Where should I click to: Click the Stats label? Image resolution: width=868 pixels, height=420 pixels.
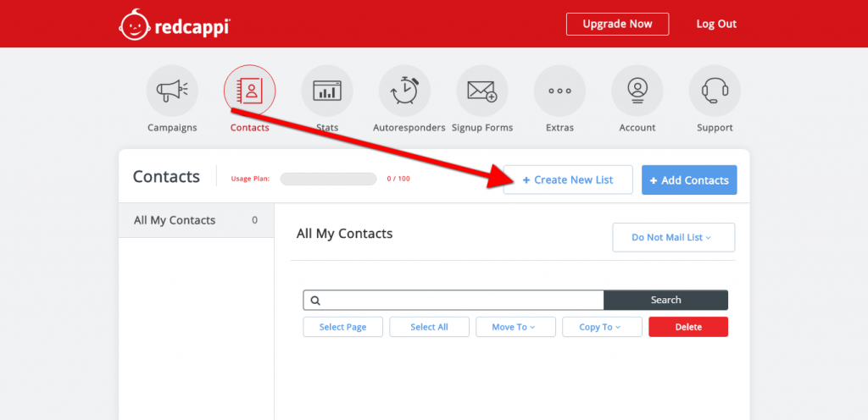(x=327, y=128)
